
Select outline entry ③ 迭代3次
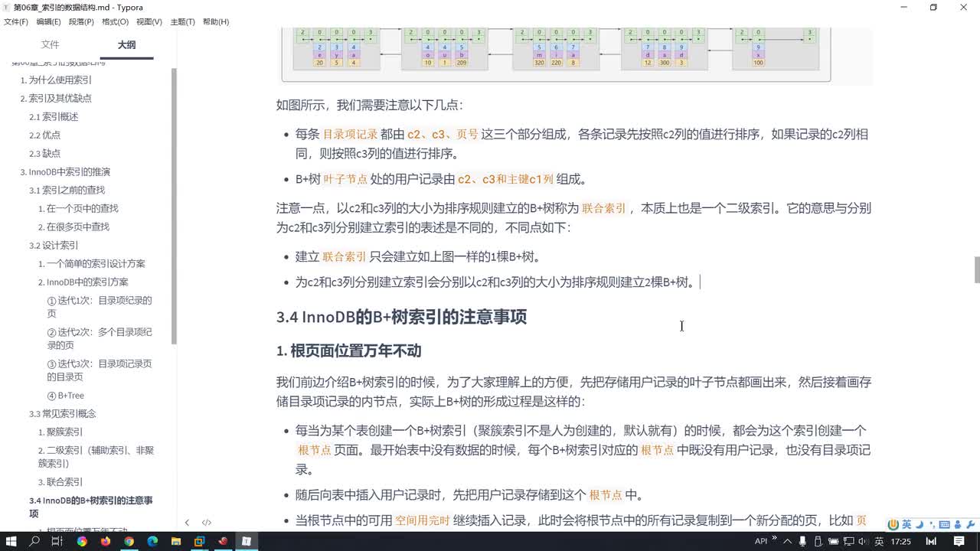[100, 370]
